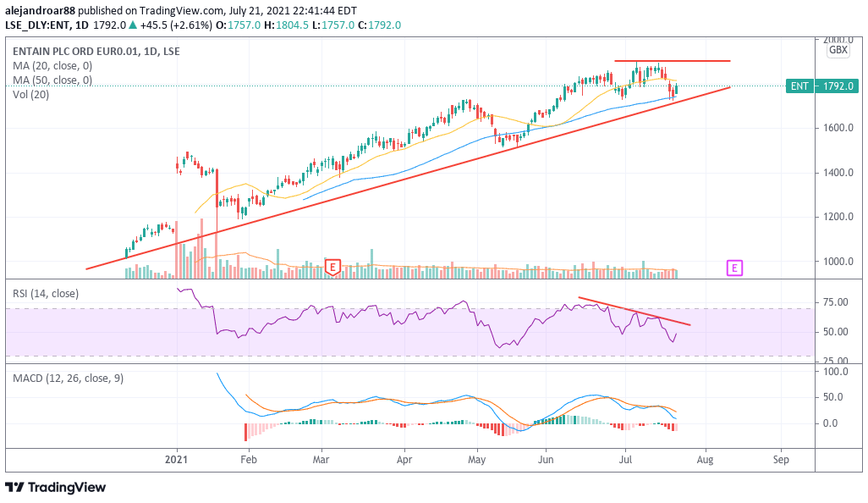Click the ENT price label 1792.0
The image size is (868, 503).
click(821, 86)
